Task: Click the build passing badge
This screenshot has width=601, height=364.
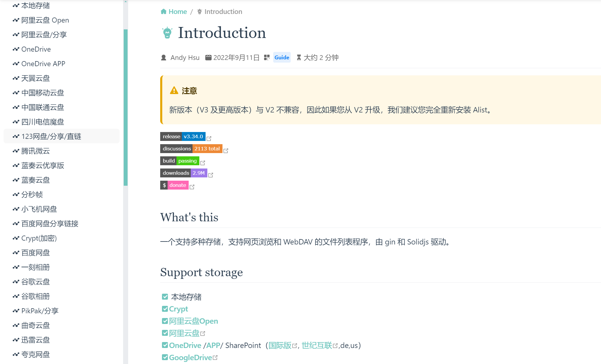Action: pos(179,161)
